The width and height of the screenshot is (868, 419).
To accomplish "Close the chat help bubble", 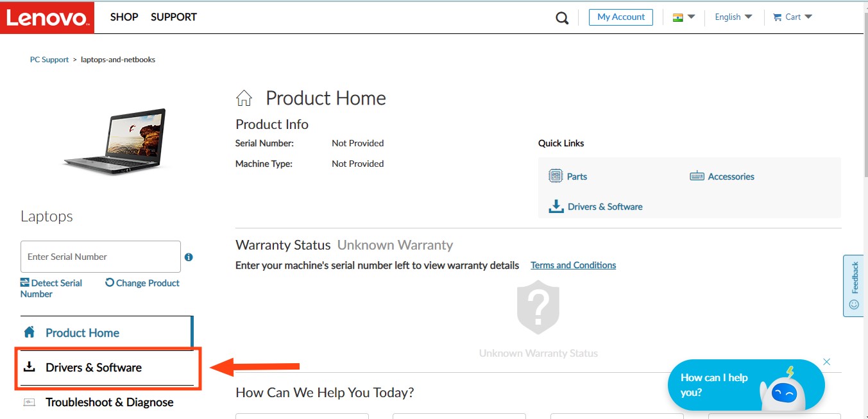I will [827, 362].
